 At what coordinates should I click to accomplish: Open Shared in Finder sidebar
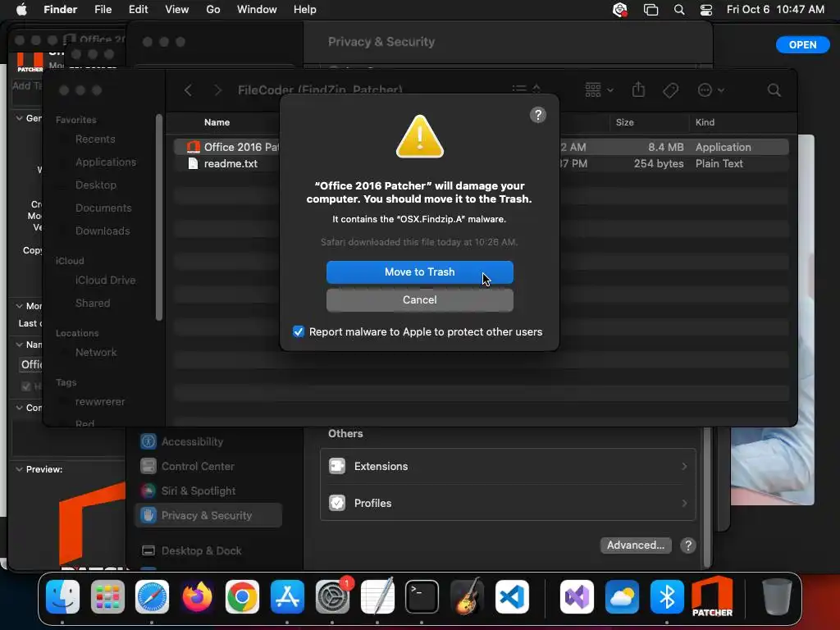click(93, 304)
